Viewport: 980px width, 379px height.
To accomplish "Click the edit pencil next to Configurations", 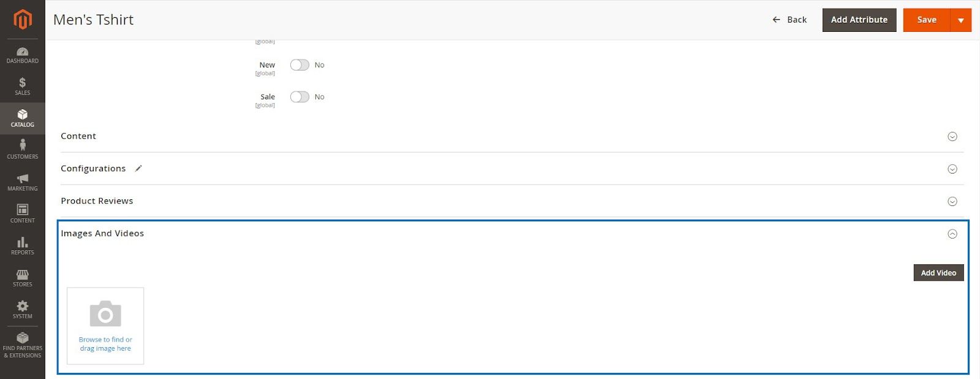I will coord(138,168).
